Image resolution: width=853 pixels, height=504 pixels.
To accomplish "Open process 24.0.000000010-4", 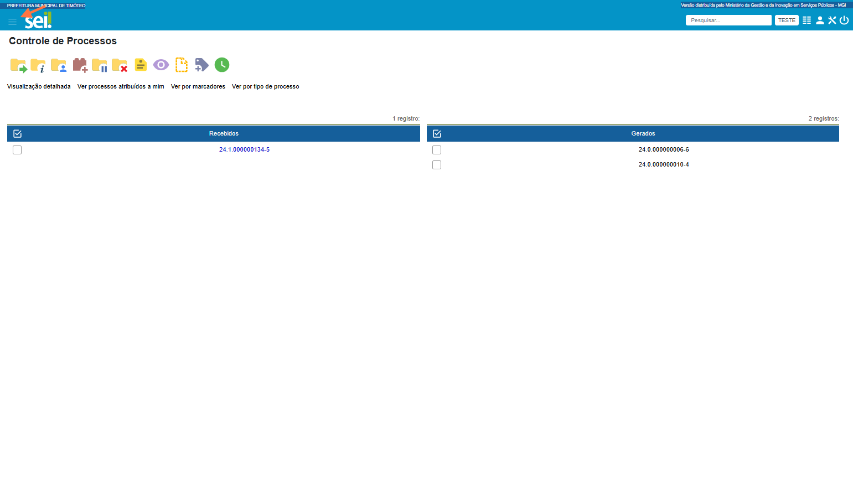I will point(664,164).
